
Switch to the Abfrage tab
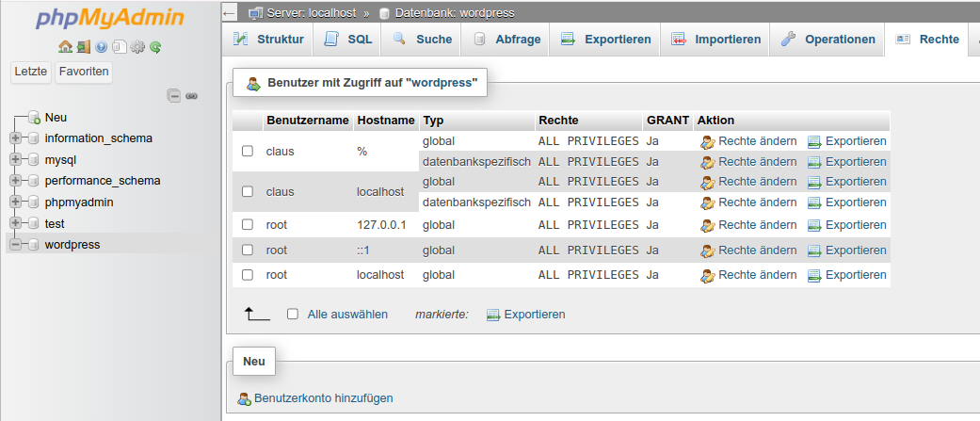506,39
